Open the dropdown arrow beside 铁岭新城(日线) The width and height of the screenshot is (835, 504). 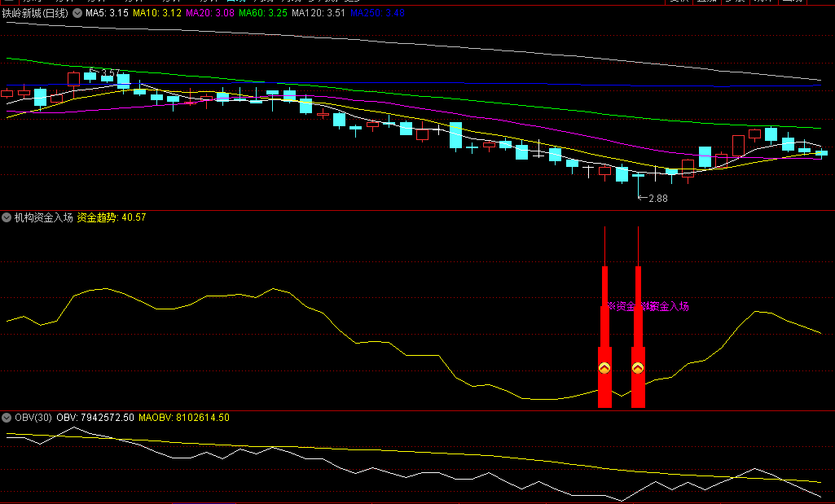click(77, 13)
